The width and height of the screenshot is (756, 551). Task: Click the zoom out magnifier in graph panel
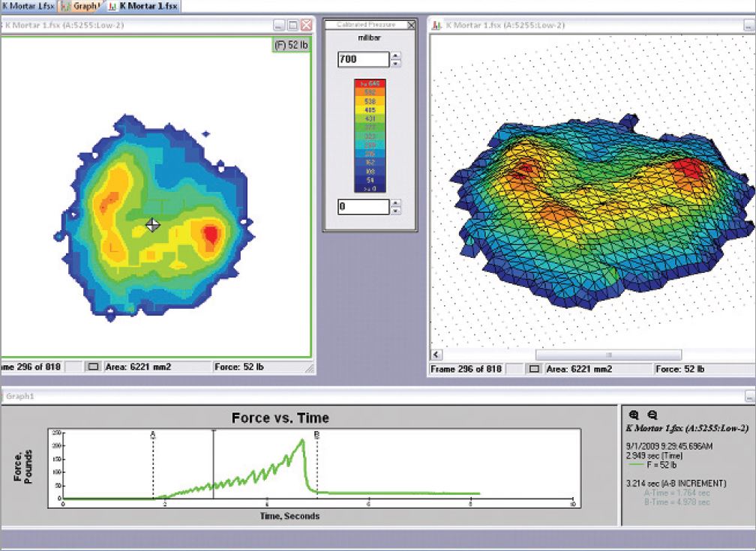(652, 415)
